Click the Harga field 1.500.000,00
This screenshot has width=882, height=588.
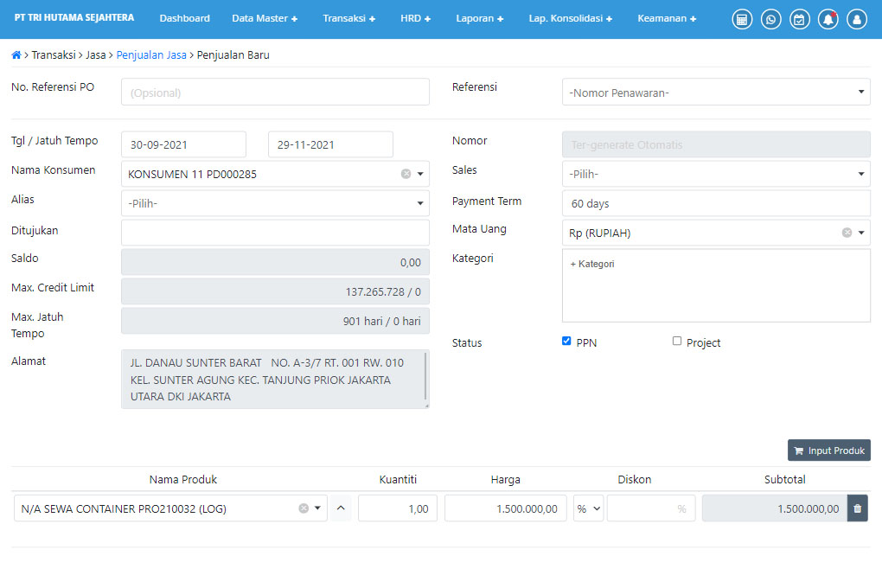pos(506,508)
